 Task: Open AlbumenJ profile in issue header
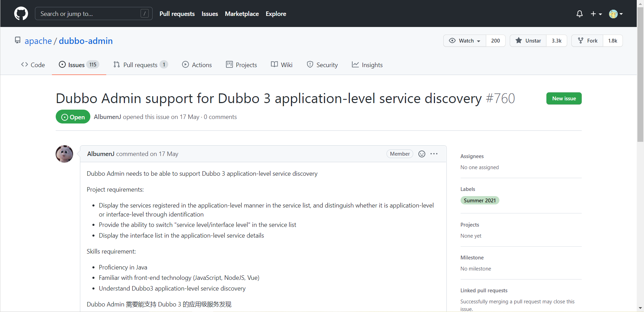(x=107, y=117)
